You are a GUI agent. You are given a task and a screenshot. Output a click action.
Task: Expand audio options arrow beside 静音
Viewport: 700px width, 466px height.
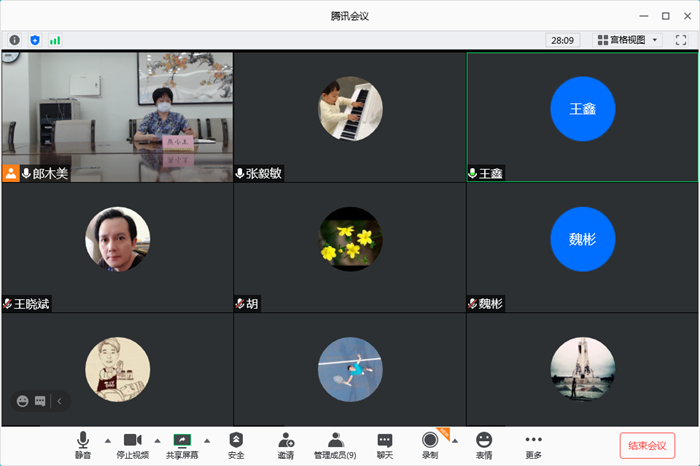point(108,440)
